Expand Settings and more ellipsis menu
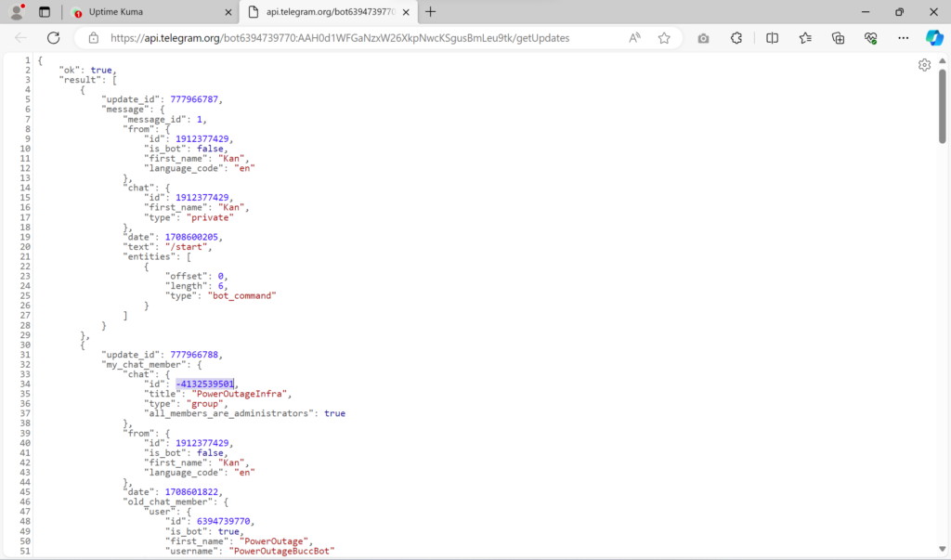This screenshot has height=560, width=951. click(903, 38)
